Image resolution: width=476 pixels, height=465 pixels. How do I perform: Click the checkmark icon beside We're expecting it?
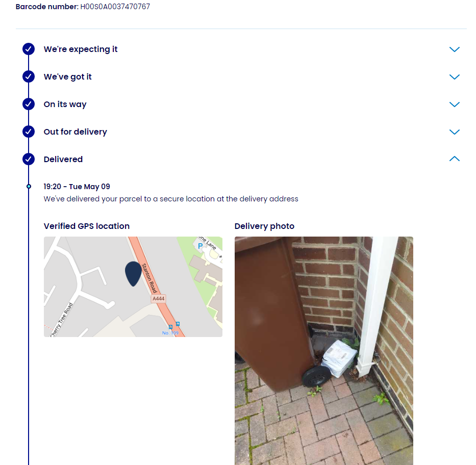(28, 49)
